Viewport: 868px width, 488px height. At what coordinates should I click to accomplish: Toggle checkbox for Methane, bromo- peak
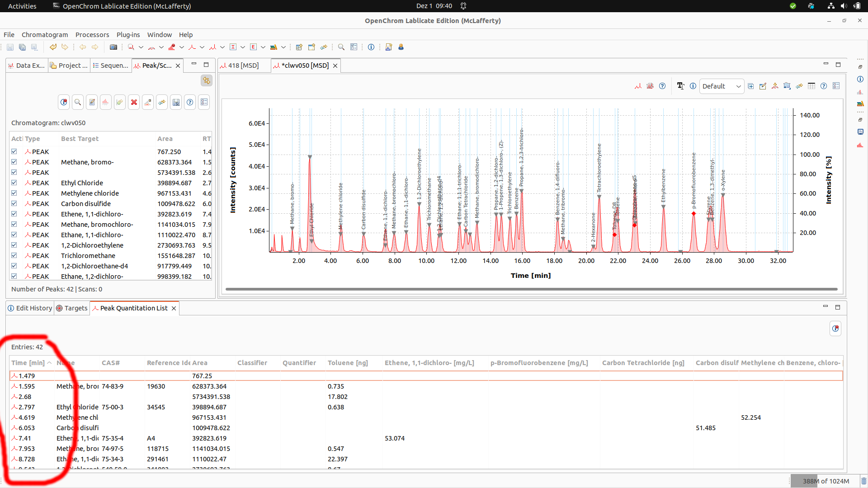tap(14, 162)
